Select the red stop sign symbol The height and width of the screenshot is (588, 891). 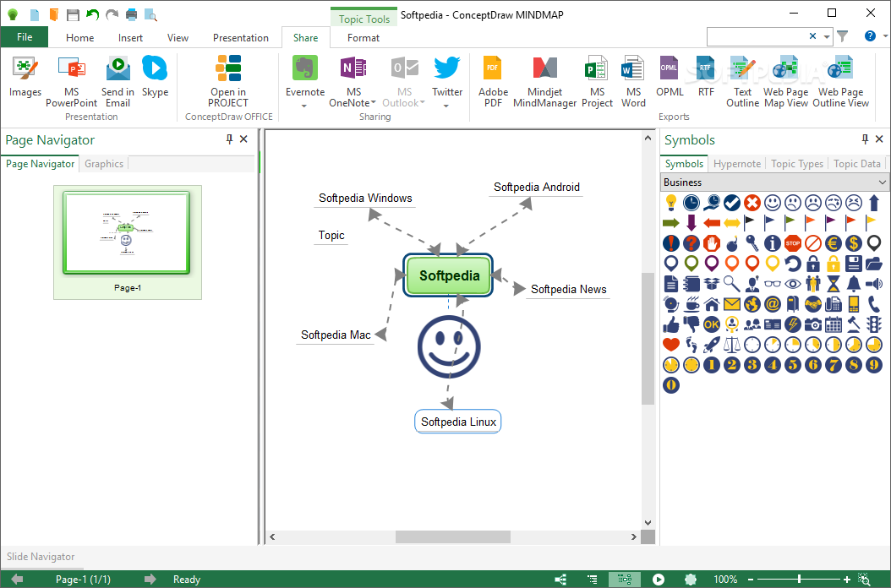tap(793, 243)
